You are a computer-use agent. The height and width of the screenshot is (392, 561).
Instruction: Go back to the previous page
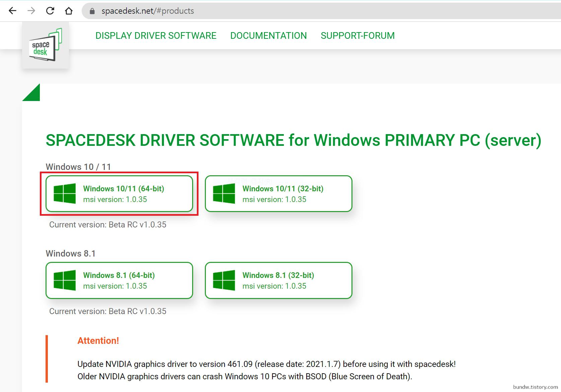(13, 11)
